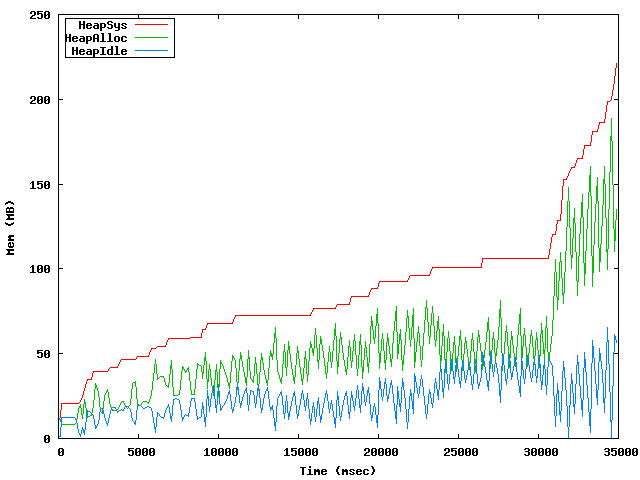Click the Time (msec) axis title
Viewport: 640px width, 480px height.
(338, 471)
